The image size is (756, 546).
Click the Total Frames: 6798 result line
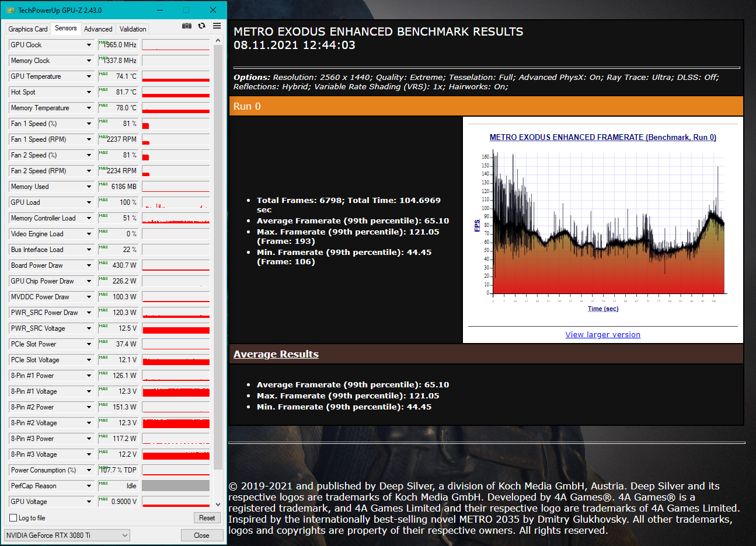(x=349, y=205)
